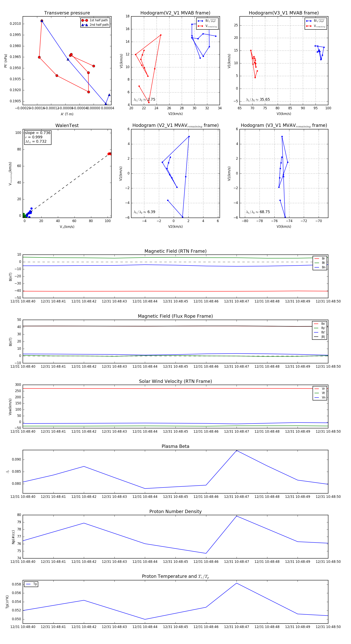Click the "V_A(km/s)" x-axis label
Image resolution: width=351 pixels, height=644 pixels.
(67, 227)
